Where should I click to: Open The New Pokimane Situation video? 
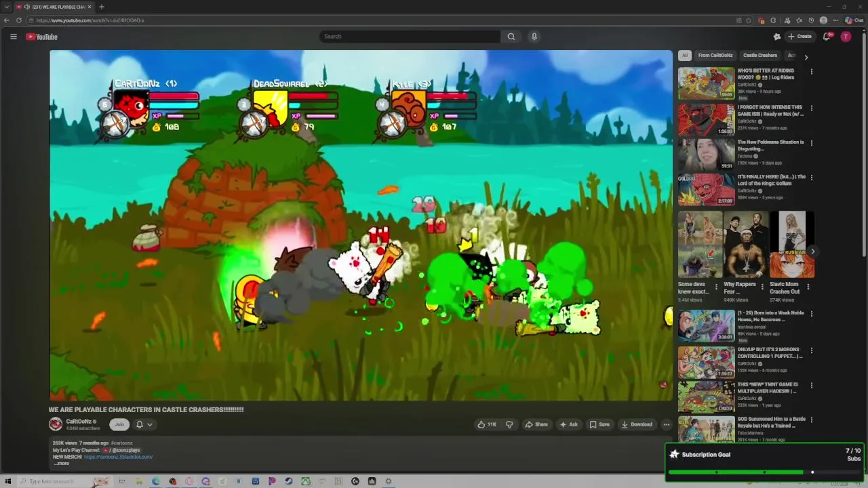tap(707, 155)
